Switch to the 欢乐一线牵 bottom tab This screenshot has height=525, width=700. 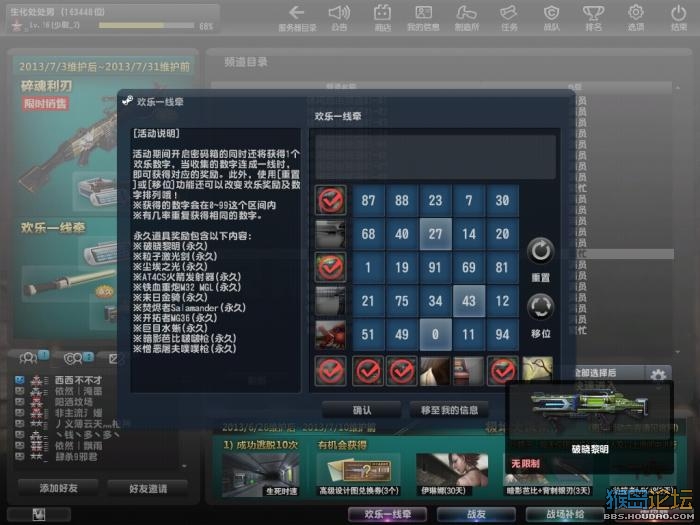click(x=388, y=514)
